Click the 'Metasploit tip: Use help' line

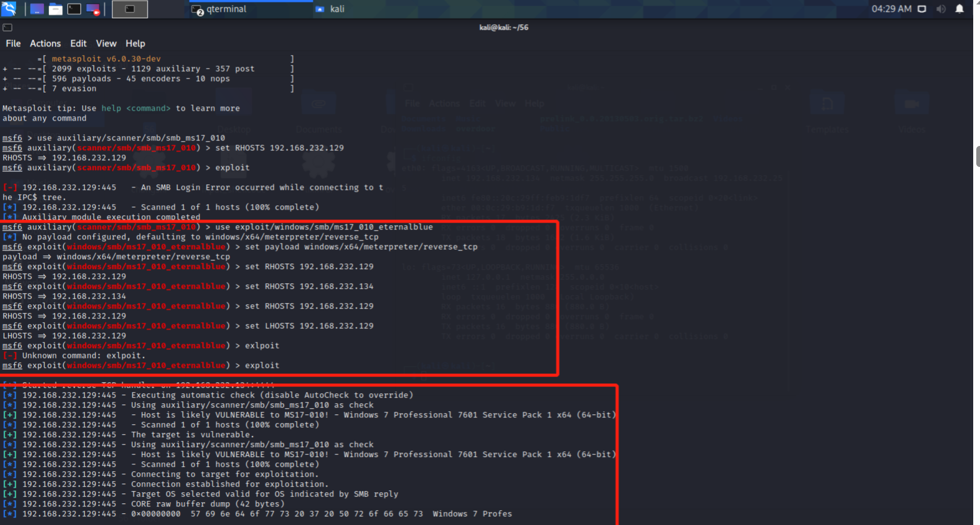[x=121, y=108]
